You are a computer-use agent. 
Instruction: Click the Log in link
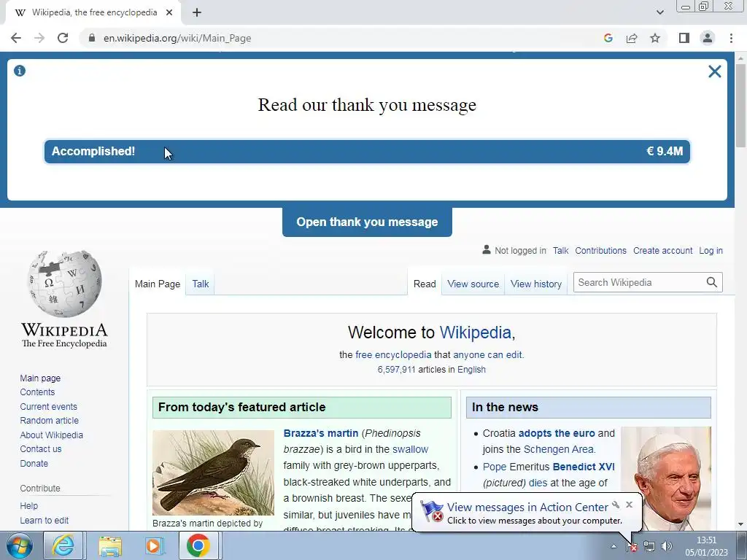(711, 251)
